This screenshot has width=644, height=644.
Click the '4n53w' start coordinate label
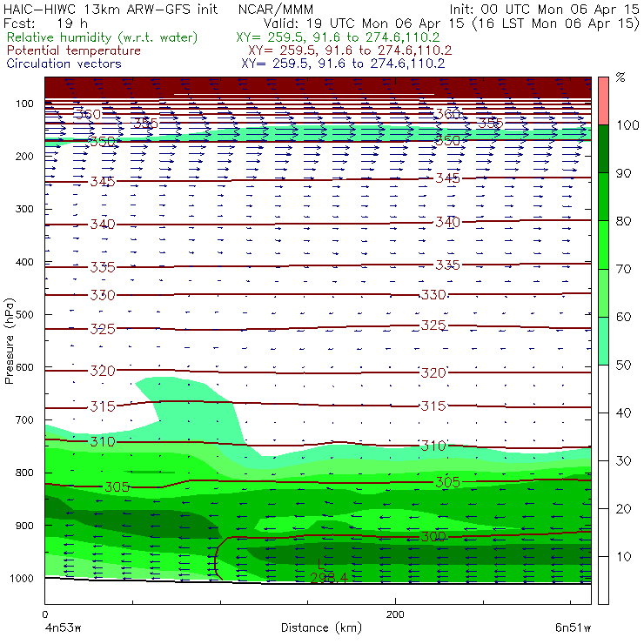click(x=63, y=627)
